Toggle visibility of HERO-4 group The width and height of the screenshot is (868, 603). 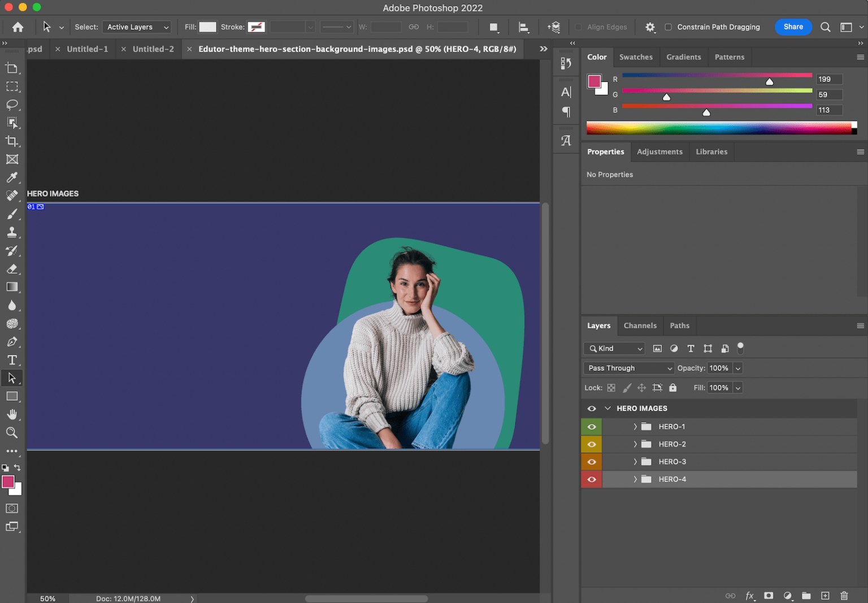point(592,479)
